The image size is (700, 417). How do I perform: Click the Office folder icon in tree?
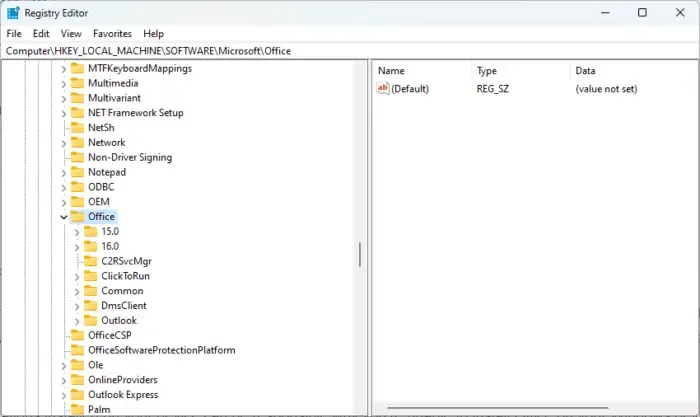click(x=77, y=216)
